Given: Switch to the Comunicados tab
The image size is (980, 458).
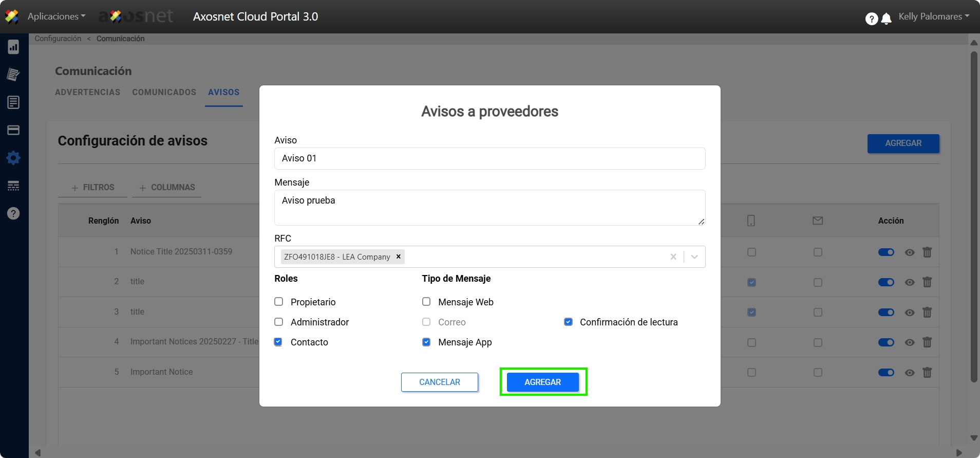Looking at the screenshot, I should pyautogui.click(x=164, y=92).
